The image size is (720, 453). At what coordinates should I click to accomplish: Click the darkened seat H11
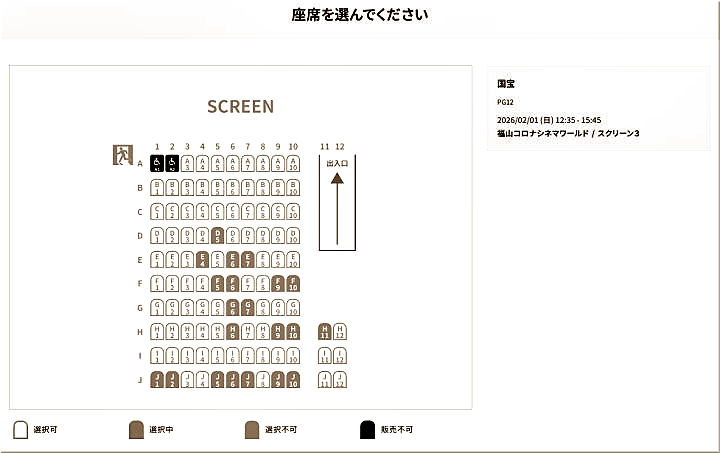(x=324, y=331)
